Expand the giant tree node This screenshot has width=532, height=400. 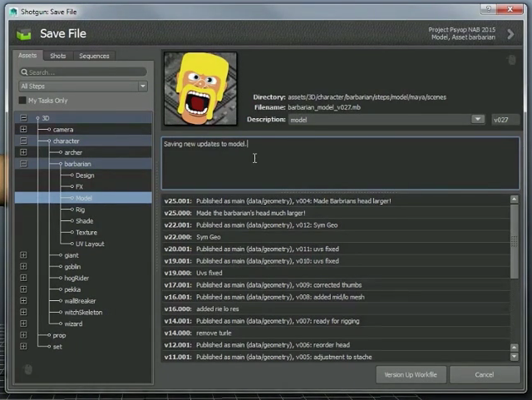click(23, 255)
